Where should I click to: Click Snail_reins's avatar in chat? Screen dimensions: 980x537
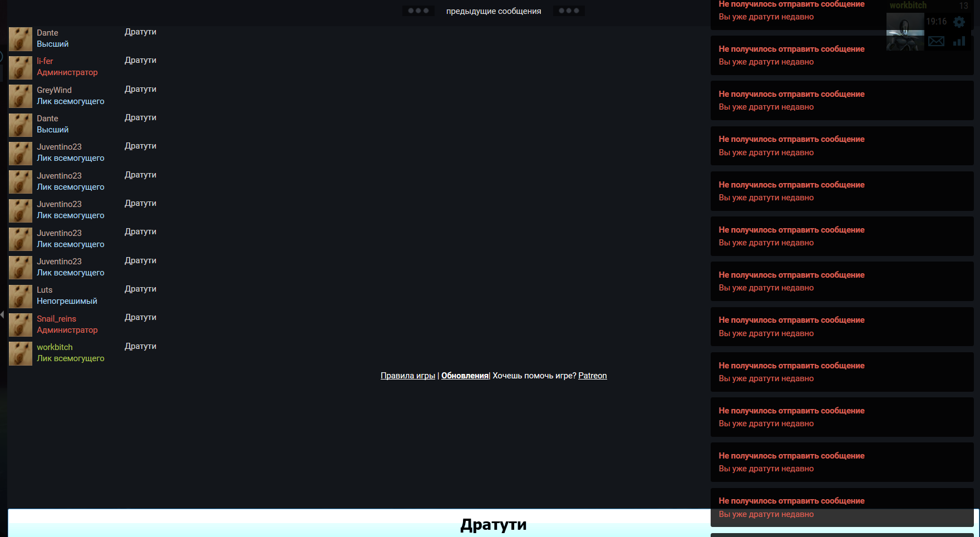click(21, 325)
